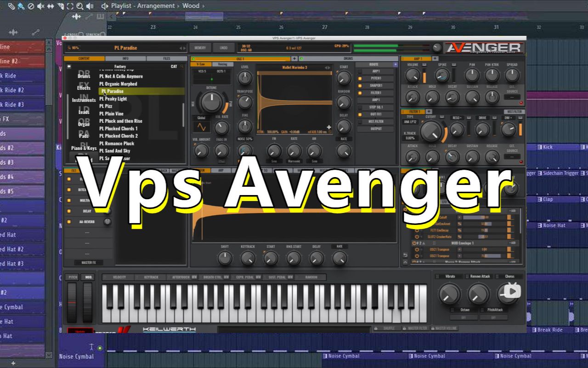588x368 pixels.
Task: Open the ANA LP12 filter type selector
Action: coord(410,122)
